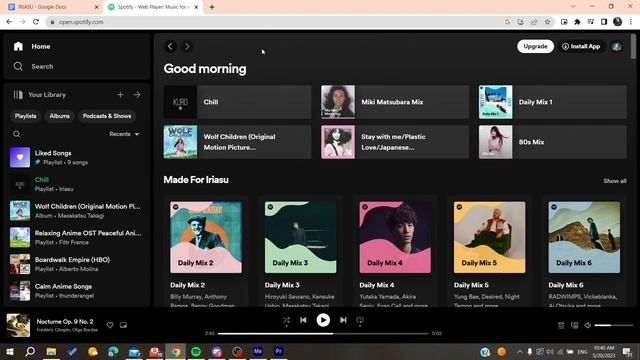640x360 pixels.
Task: Seek within the song progress bar
Action: (x=323, y=333)
